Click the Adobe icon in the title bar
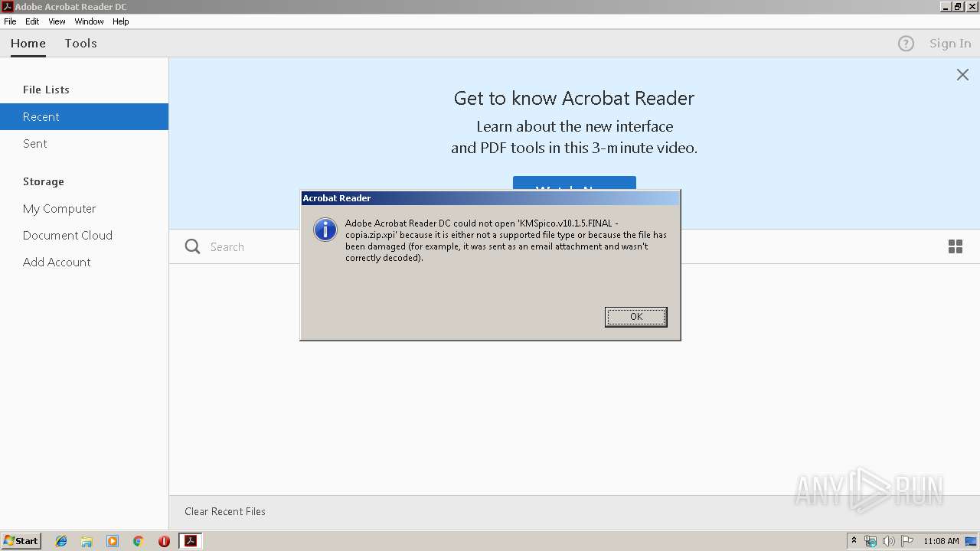The width and height of the screenshot is (980, 551). (7, 7)
